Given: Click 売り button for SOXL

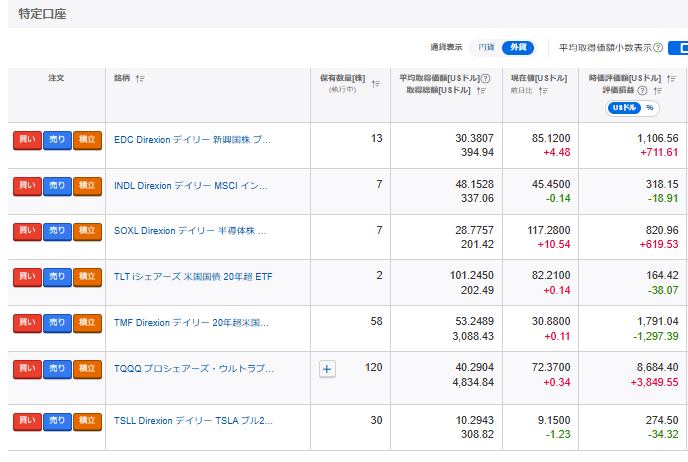Looking at the screenshot, I should (57, 231).
